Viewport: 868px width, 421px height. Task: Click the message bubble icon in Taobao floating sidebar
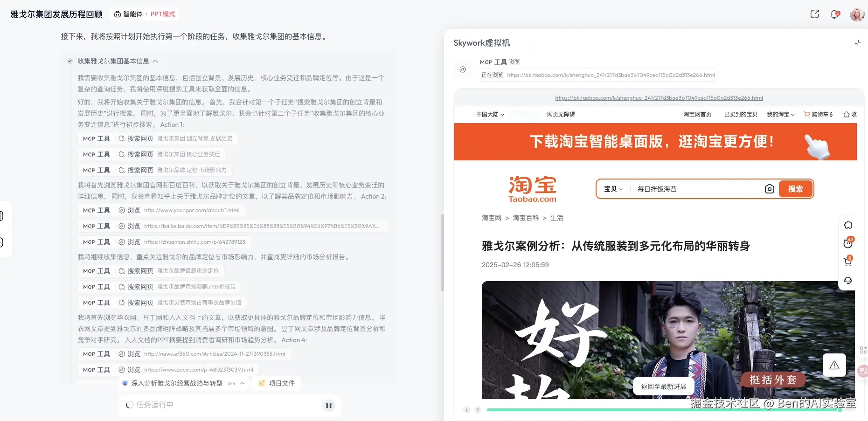pos(848,225)
